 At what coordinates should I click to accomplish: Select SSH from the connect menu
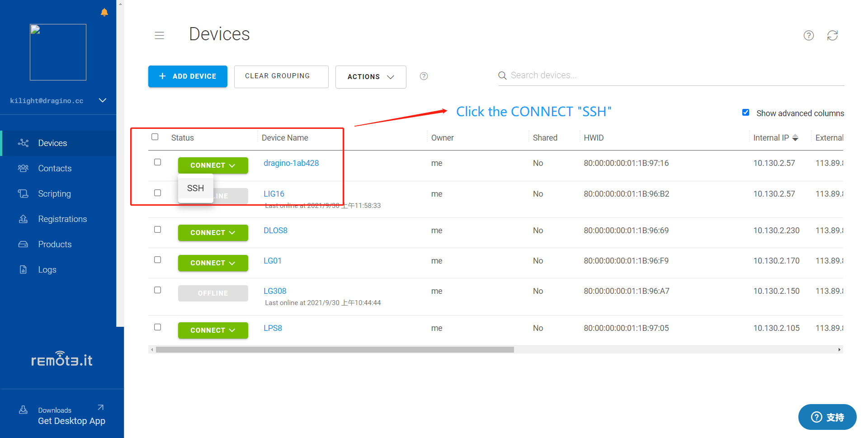pos(195,188)
